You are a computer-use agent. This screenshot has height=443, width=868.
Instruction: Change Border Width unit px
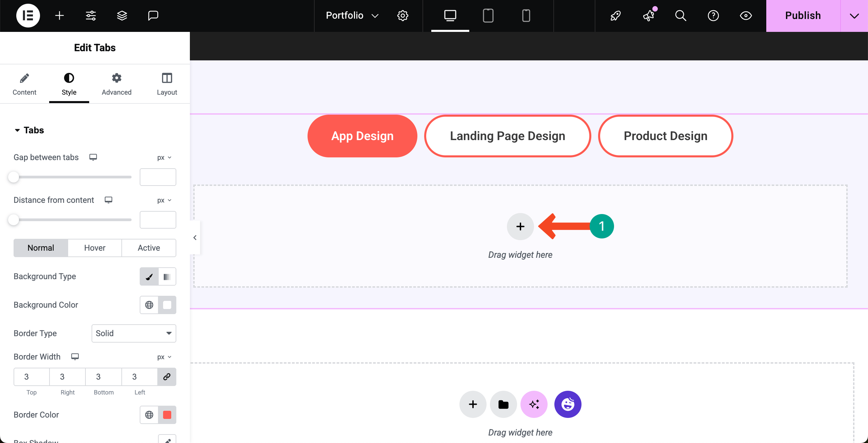pyautogui.click(x=164, y=357)
